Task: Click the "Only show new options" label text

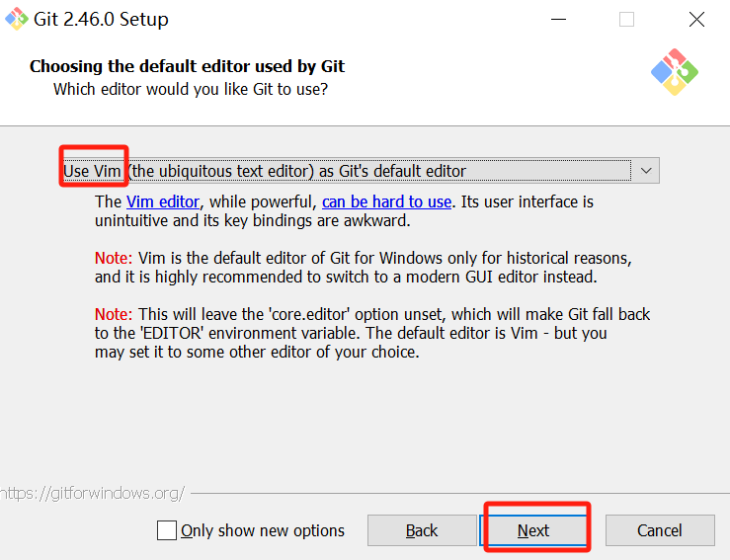Action: click(x=263, y=530)
